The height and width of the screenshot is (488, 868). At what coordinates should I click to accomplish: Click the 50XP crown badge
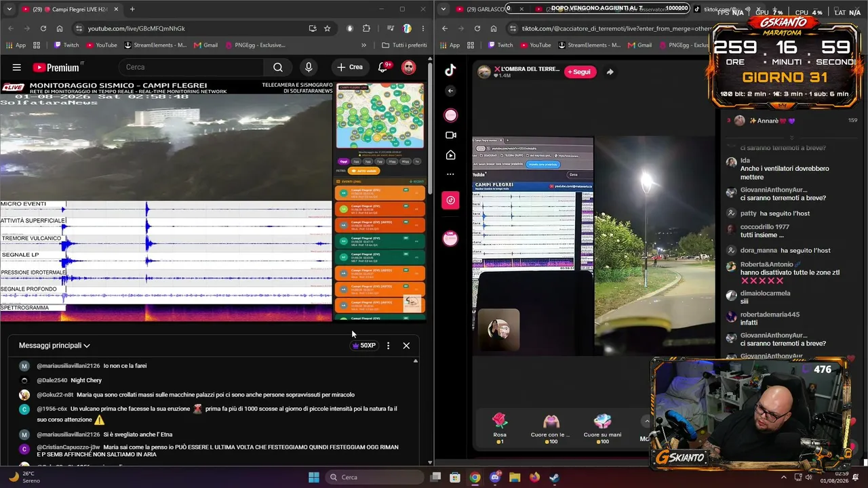pos(364,346)
